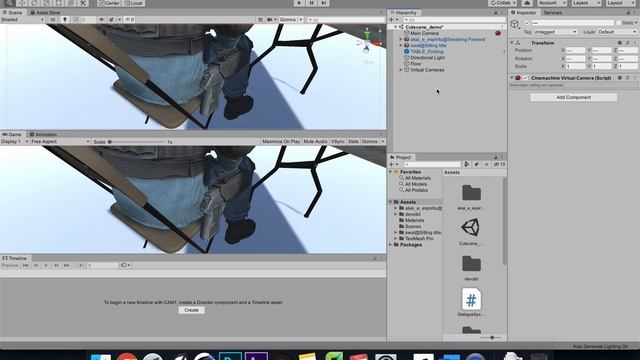Open the Layout dropdown
The width and height of the screenshot is (640, 360).
click(x=620, y=3)
